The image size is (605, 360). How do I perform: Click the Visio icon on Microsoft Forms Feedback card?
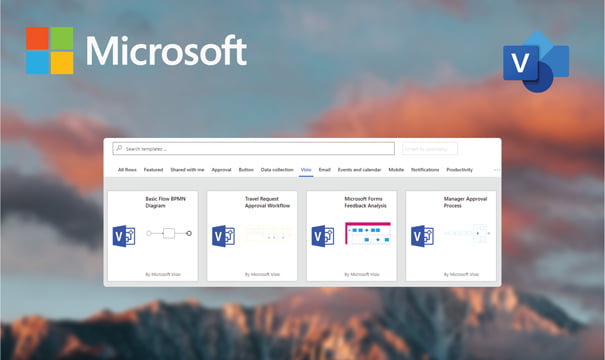[x=323, y=236]
